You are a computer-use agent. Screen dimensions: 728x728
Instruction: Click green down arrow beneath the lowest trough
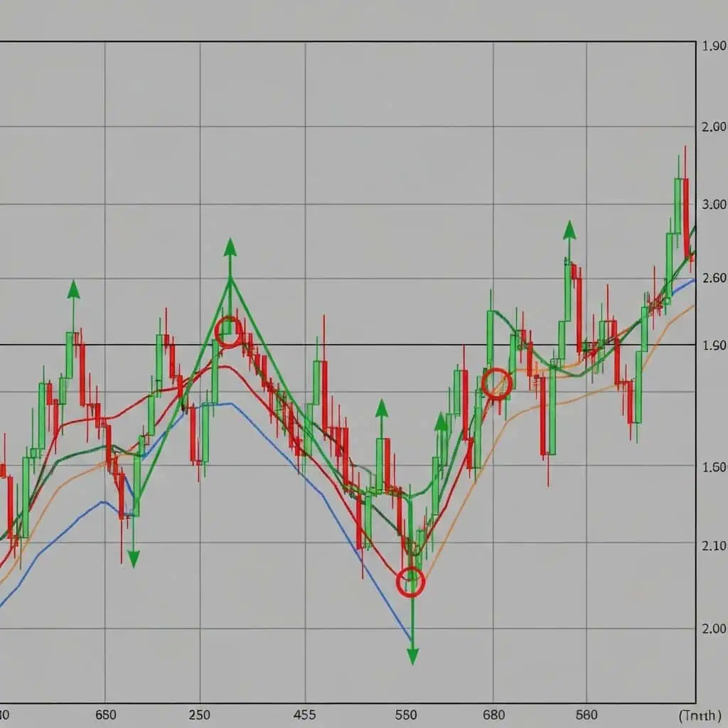tap(413, 656)
